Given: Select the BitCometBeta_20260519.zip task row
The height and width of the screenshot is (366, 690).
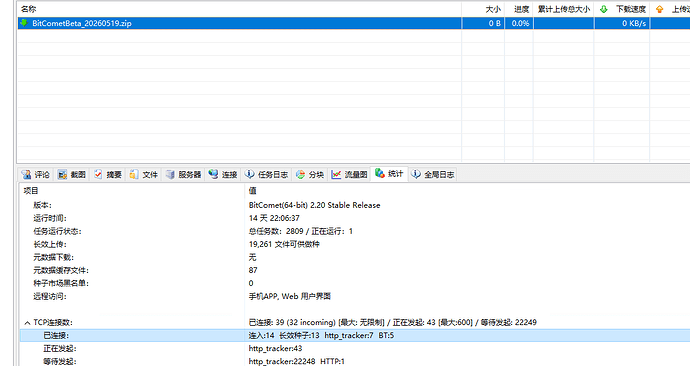Looking at the screenshot, I should point(354,23).
